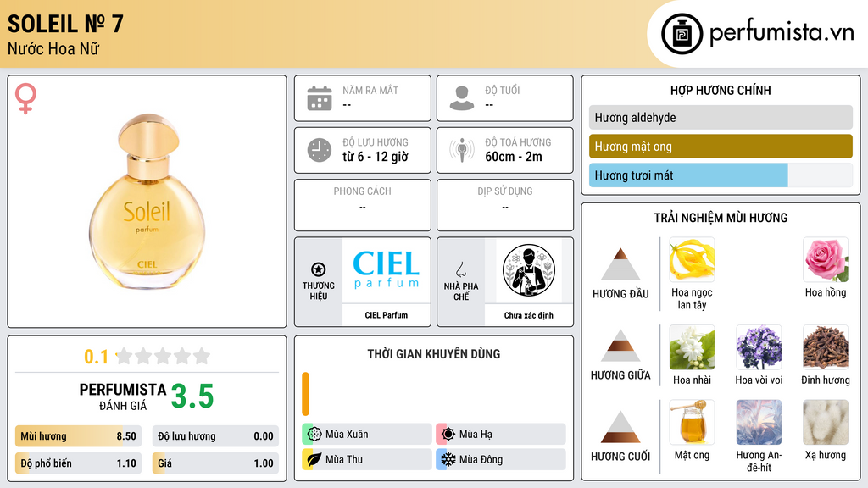
Task: Click the Mùi hương 8.50 score bar
Action: pos(78,436)
